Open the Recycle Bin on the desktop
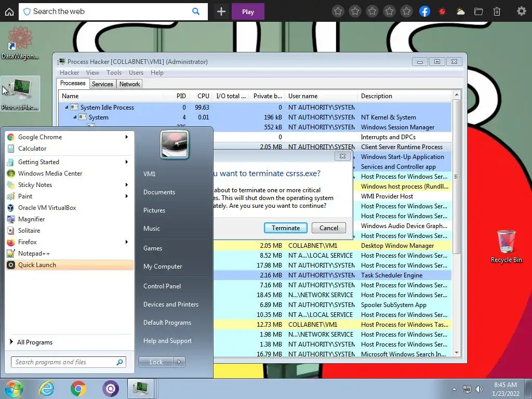 click(x=506, y=246)
